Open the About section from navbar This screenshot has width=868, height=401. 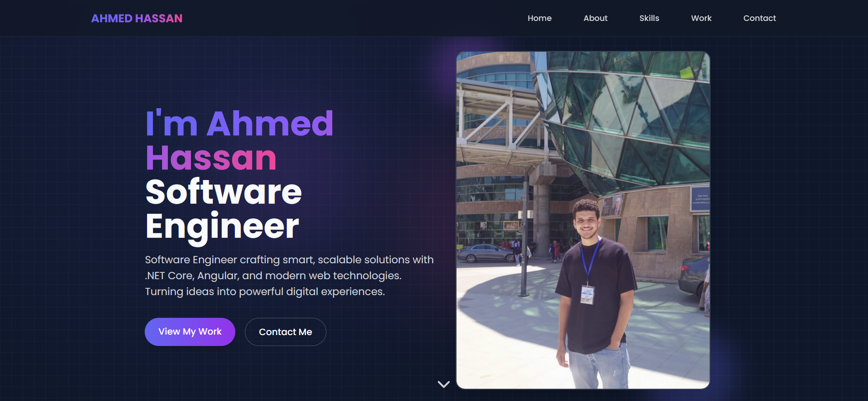pyautogui.click(x=595, y=18)
